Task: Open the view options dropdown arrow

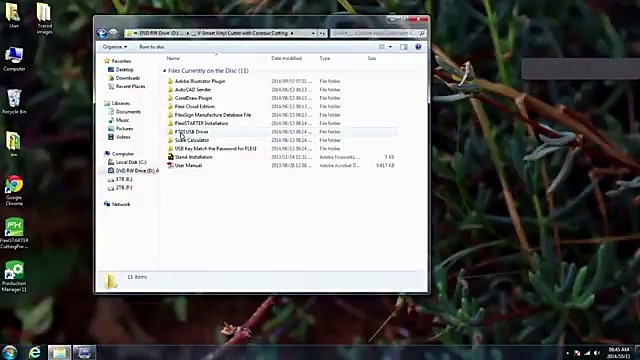Action: (x=391, y=47)
